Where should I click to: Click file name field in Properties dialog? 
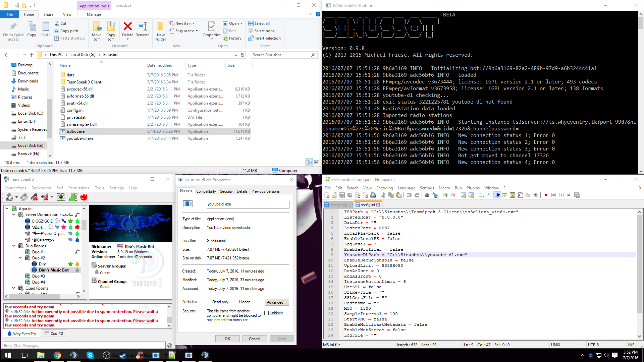coord(248,204)
